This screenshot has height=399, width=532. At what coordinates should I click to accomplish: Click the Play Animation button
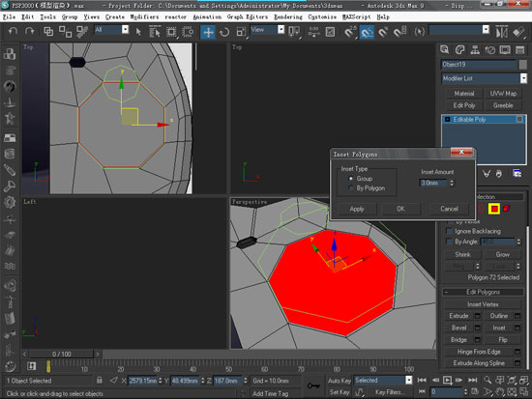447,380
